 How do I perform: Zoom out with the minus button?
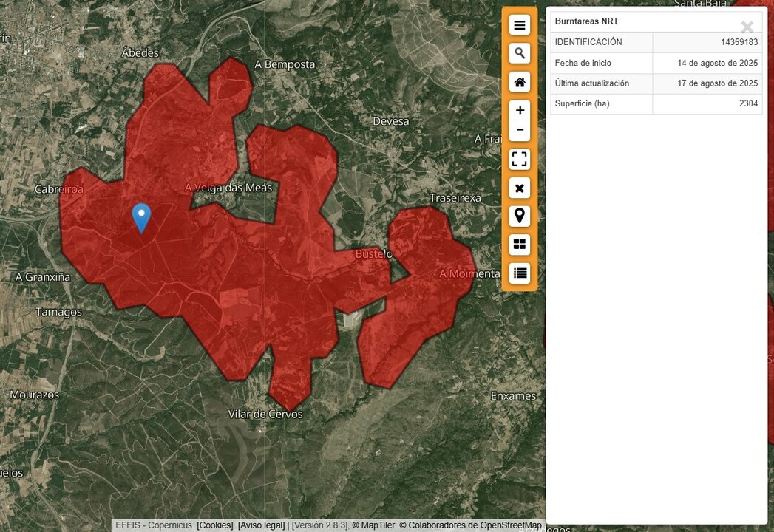coord(519,131)
